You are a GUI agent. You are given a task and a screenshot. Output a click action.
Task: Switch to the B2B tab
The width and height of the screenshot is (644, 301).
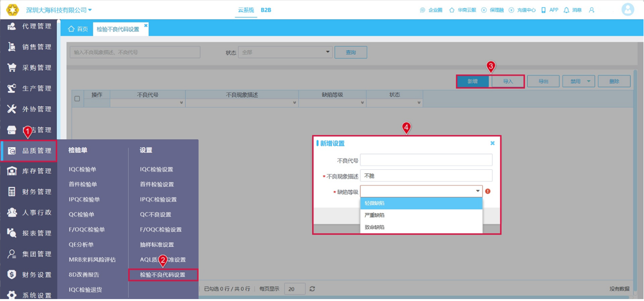coord(266,10)
